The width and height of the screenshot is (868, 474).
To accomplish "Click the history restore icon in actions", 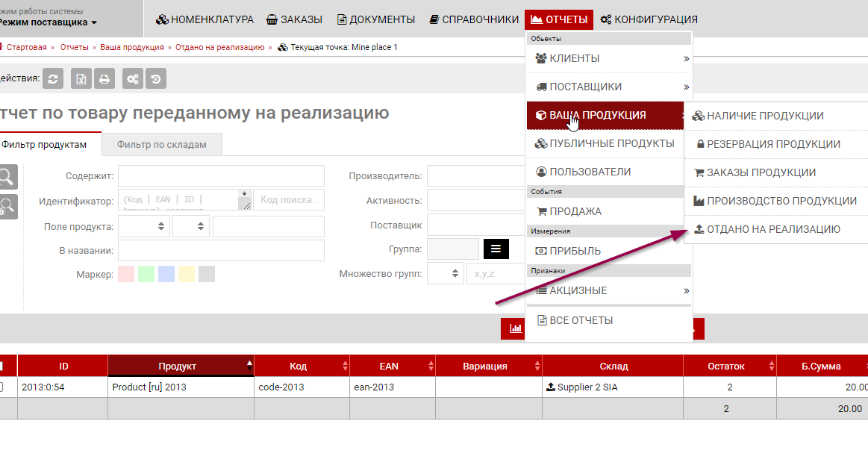I will pos(155,78).
